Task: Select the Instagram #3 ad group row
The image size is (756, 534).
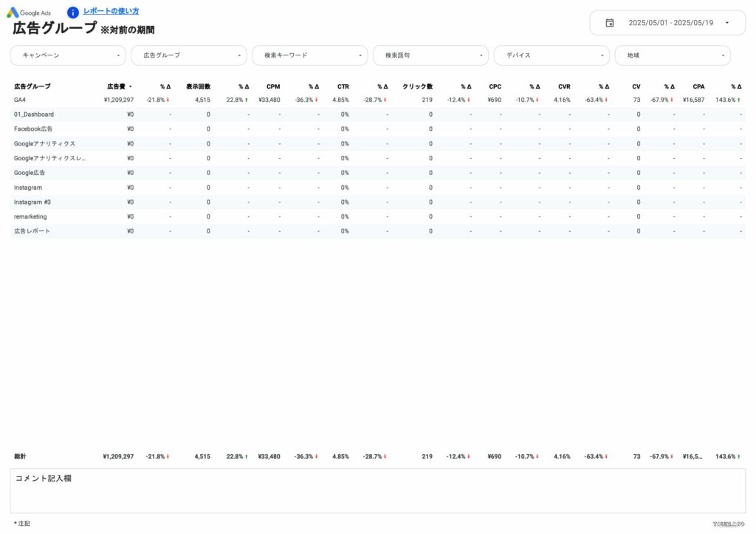Action: [32, 202]
